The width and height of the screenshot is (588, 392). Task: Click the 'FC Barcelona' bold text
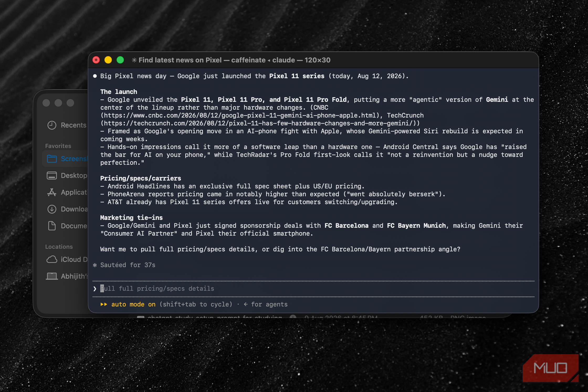(x=346, y=226)
